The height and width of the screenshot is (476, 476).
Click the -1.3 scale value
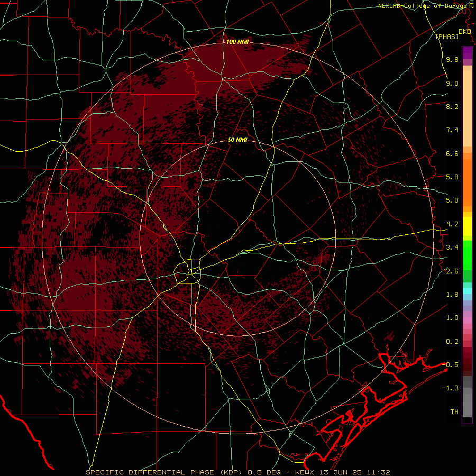(x=450, y=388)
